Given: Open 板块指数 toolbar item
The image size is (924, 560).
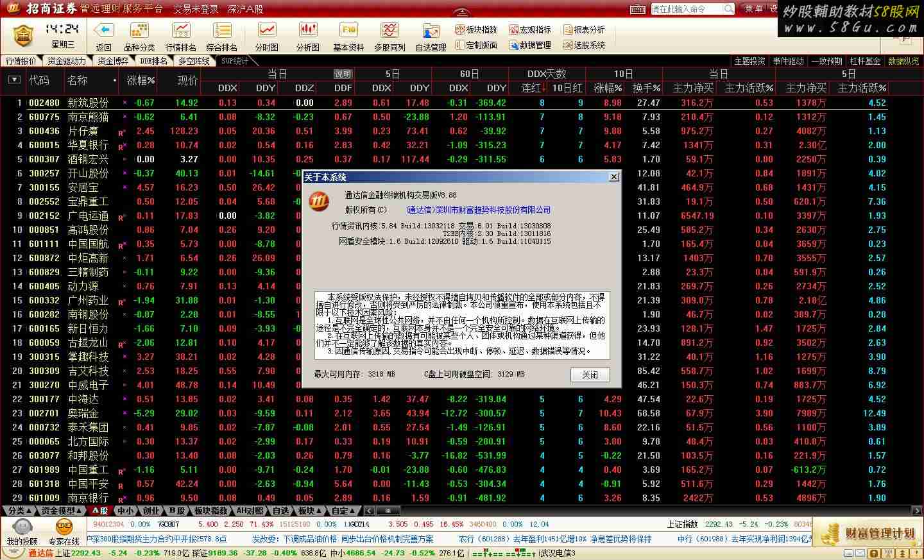Looking at the screenshot, I should (476, 30).
